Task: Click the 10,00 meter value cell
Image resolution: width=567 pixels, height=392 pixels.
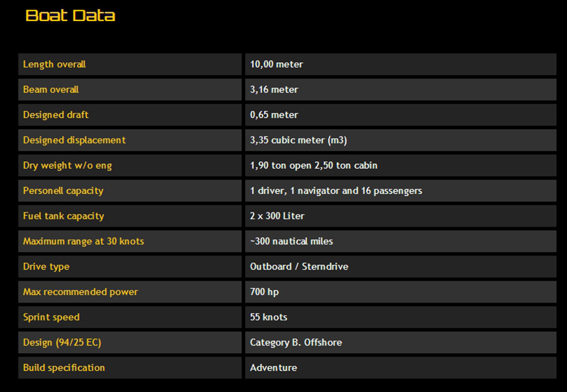Action: pyautogui.click(x=277, y=64)
